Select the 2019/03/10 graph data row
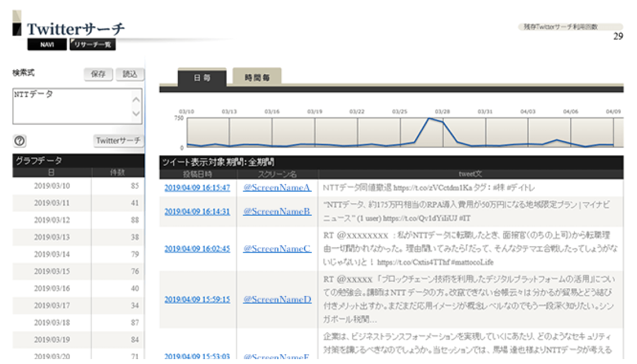Screen dimensions: 637x364 click(x=79, y=186)
